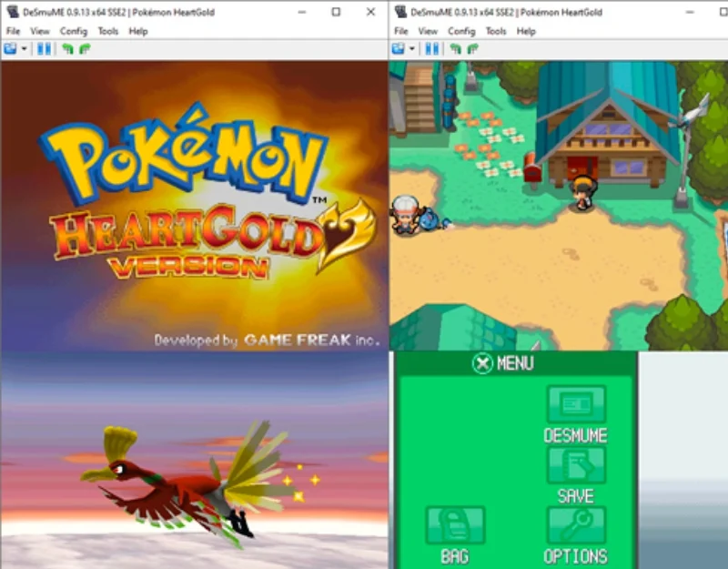Screen dimensions: 728x569
Task: Expand the open ROM dropdown arrow in right window
Action: point(412,48)
